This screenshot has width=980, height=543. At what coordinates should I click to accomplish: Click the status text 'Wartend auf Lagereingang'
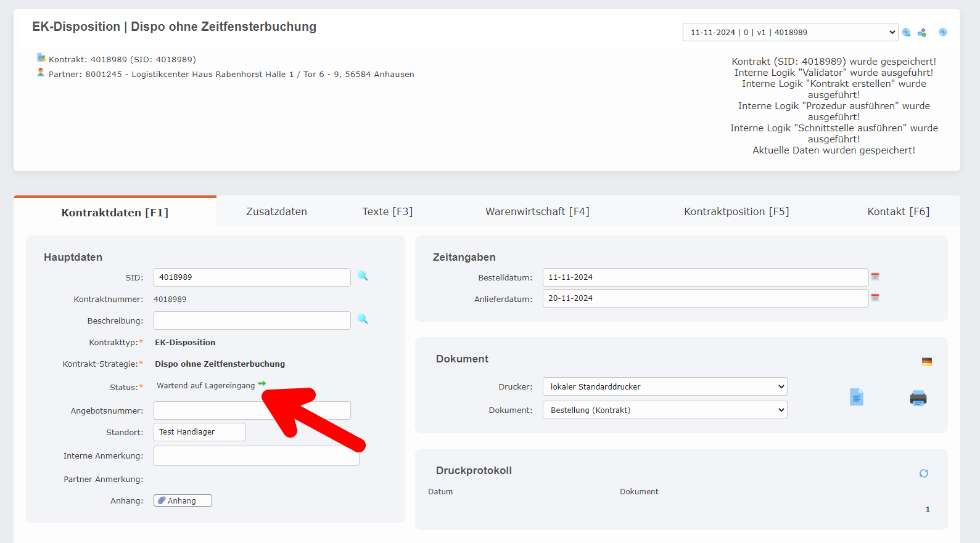(x=205, y=386)
